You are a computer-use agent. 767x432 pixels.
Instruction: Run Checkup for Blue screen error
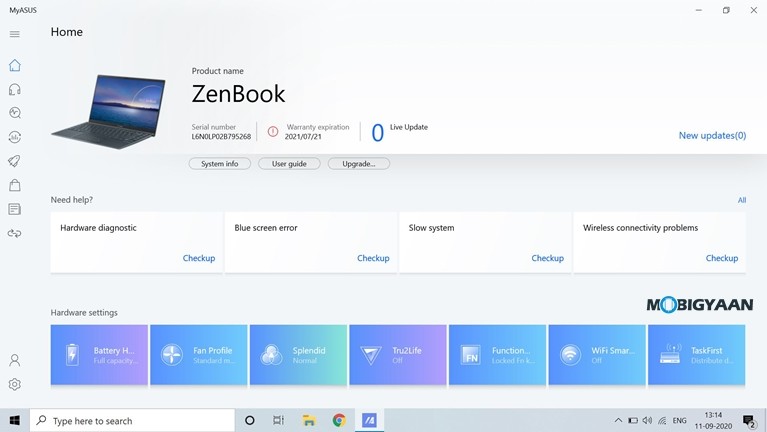tap(373, 258)
